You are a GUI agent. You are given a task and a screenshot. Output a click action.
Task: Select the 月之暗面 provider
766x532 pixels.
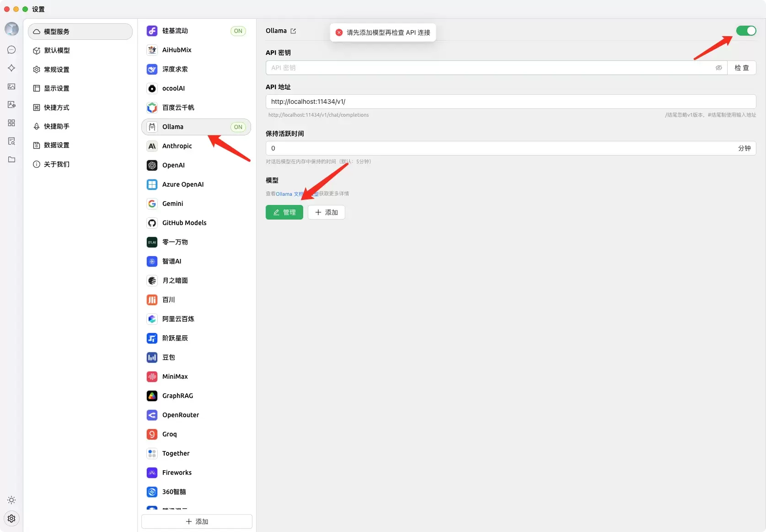(x=196, y=280)
